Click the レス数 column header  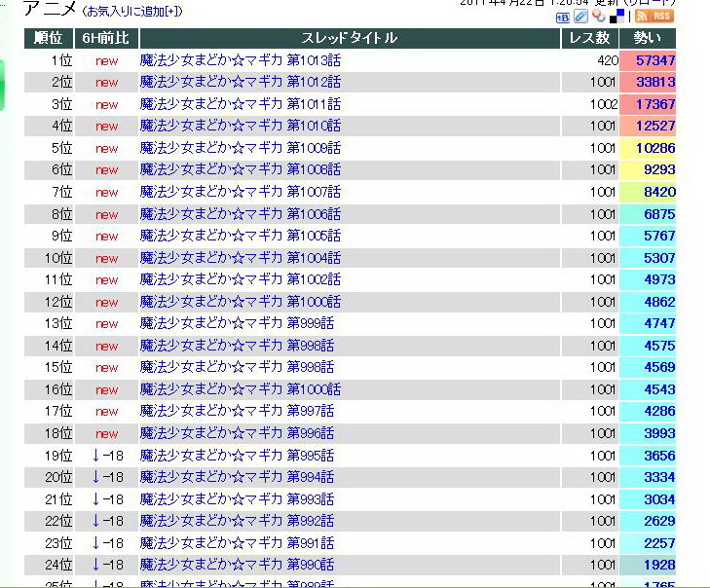tap(589, 38)
